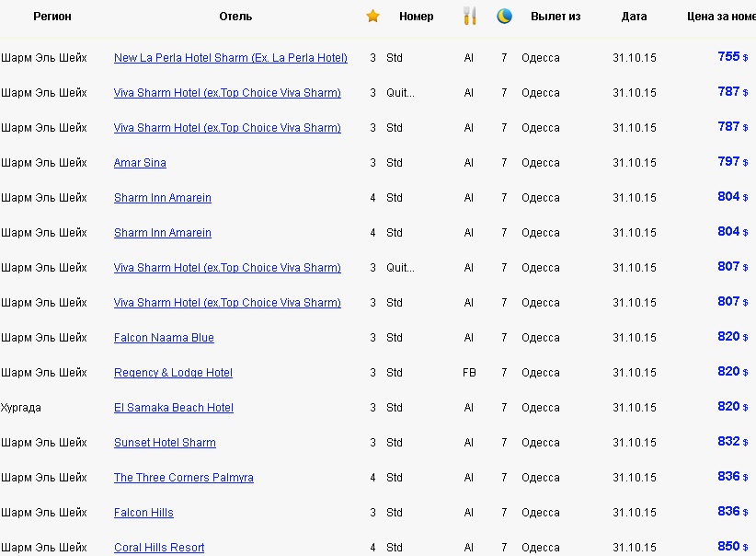
Task: Open the Coral Hills Resort link
Action: (159, 548)
